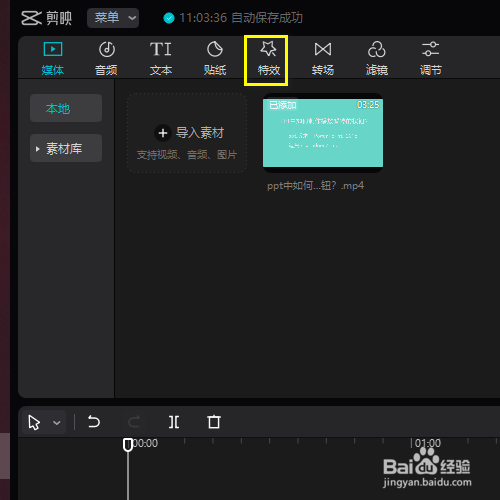Click the redo arrow icon
The height and width of the screenshot is (500, 500).
tap(134, 422)
